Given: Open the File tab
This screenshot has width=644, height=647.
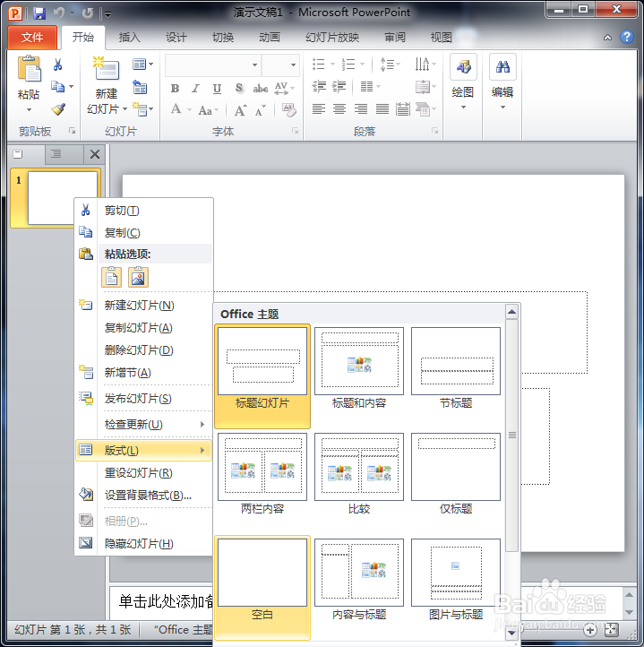Looking at the screenshot, I should [32, 38].
